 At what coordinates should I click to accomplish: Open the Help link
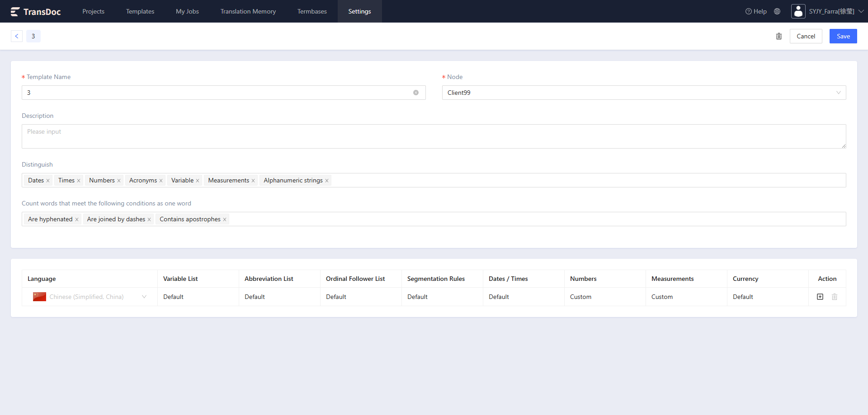pos(756,11)
